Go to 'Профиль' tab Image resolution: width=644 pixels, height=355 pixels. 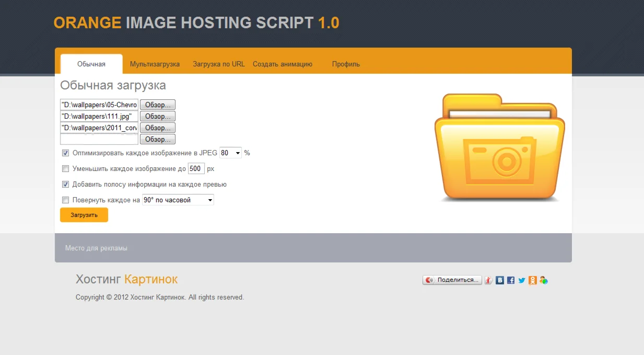[346, 64]
